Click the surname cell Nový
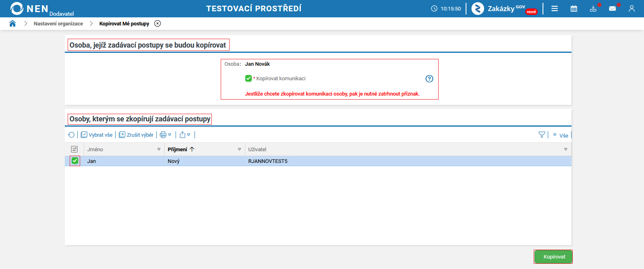Screen dimensions: 644x269 [x=174, y=161]
